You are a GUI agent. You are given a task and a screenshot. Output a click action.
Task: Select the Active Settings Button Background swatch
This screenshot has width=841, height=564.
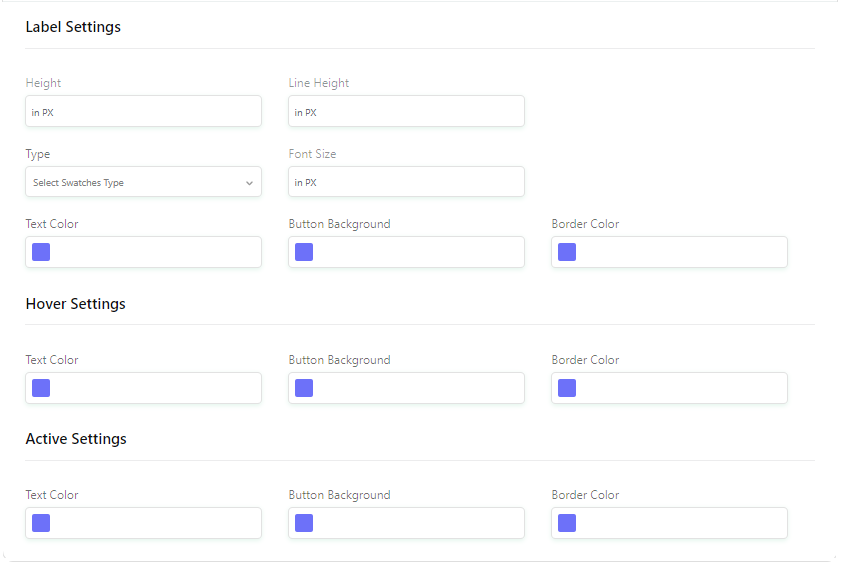(304, 523)
